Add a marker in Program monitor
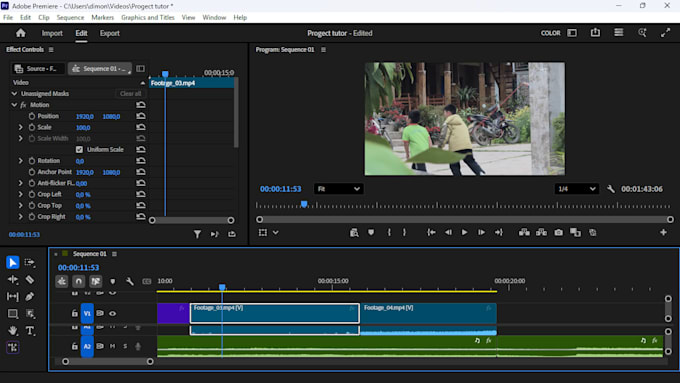This screenshot has height=383, width=680. coord(371,232)
